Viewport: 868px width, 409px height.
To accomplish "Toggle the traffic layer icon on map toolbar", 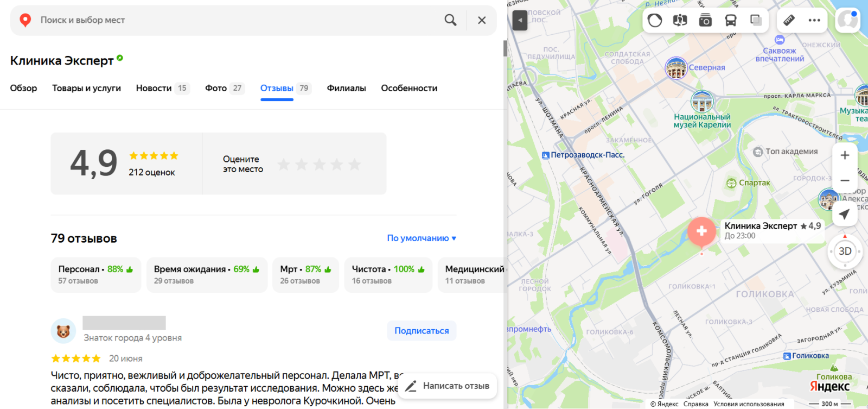I will (x=655, y=21).
